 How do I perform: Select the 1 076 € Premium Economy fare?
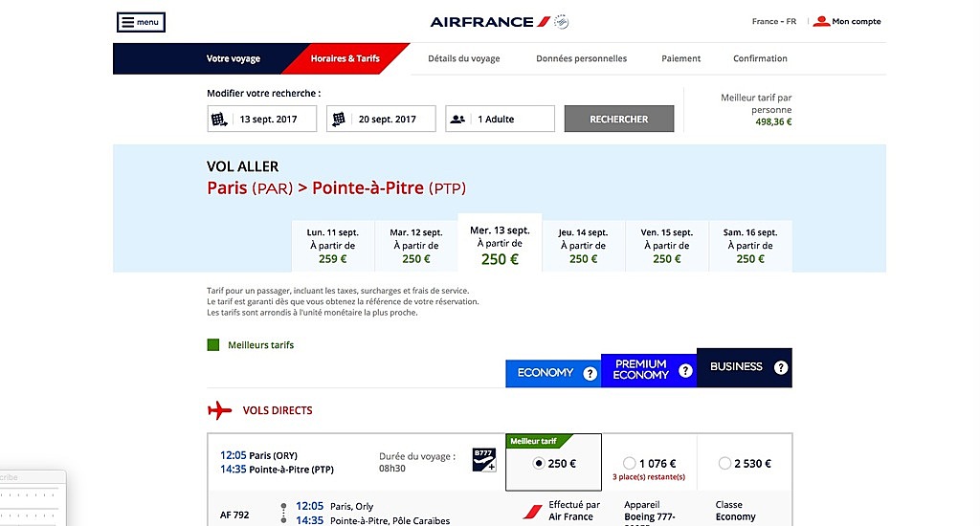(x=630, y=464)
